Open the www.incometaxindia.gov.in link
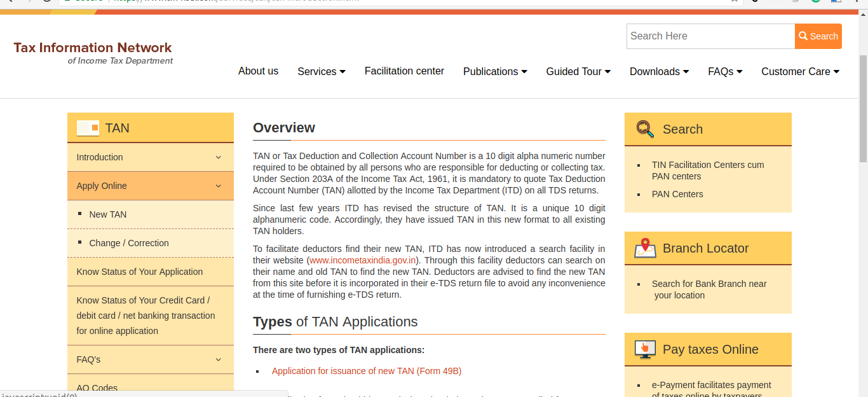Viewport: 868px width, 397px height. tap(363, 260)
